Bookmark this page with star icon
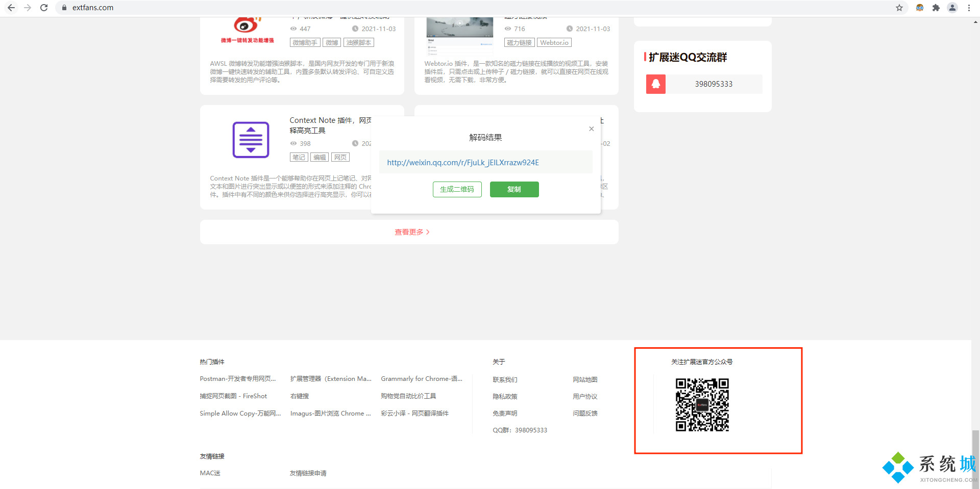Viewport: 980px width, 489px height. (x=899, y=8)
